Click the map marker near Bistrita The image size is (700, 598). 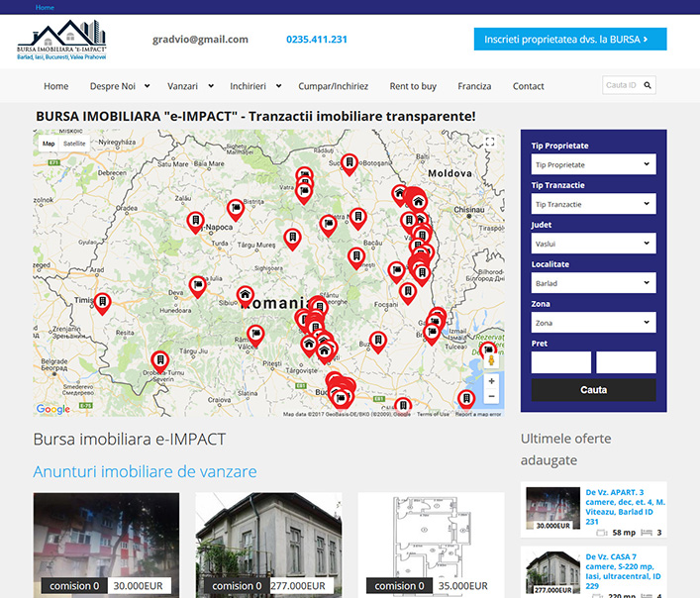click(236, 210)
